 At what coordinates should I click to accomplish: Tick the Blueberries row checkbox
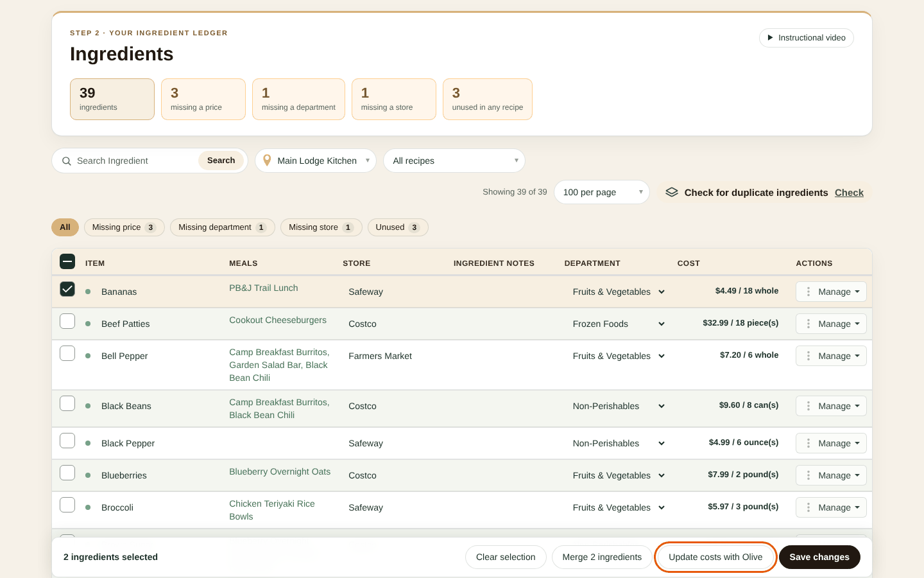coord(67,473)
